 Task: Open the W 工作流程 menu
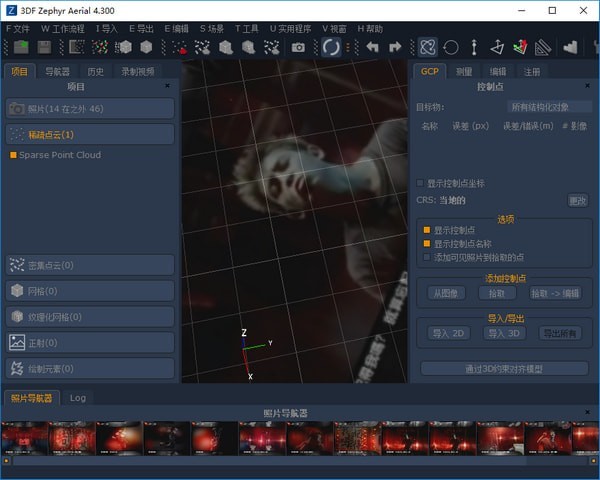[63, 29]
